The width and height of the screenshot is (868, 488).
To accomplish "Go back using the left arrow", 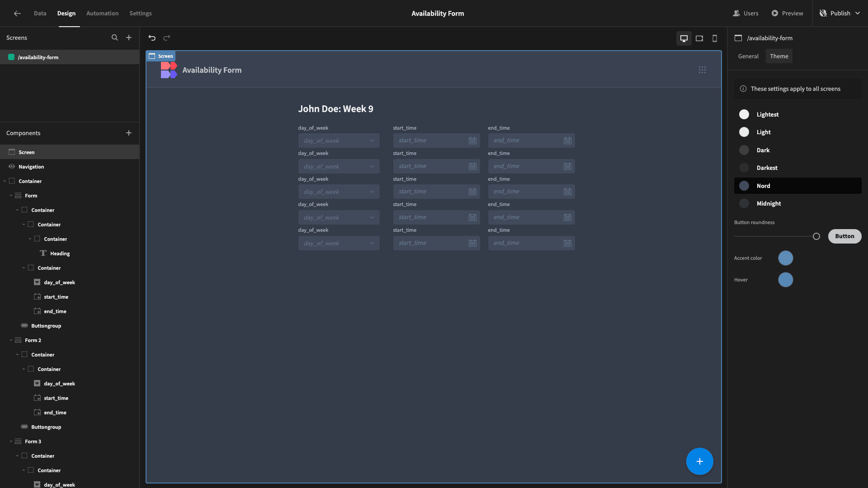I will pyautogui.click(x=17, y=14).
